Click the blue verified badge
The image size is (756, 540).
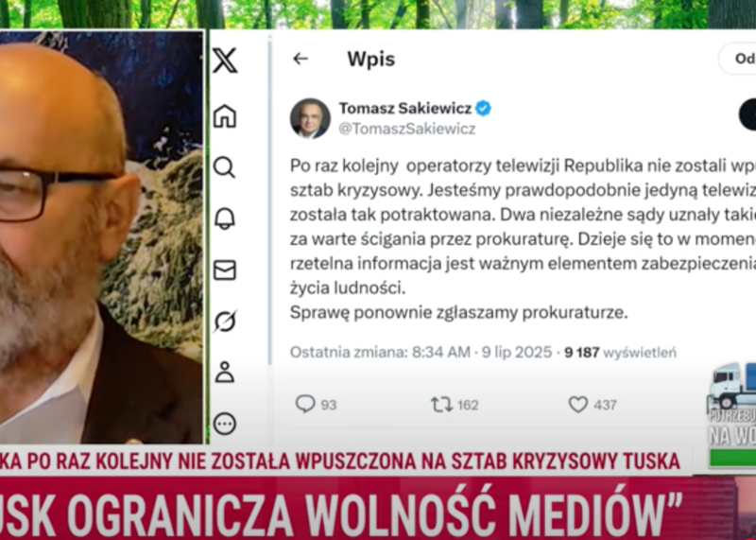483,108
